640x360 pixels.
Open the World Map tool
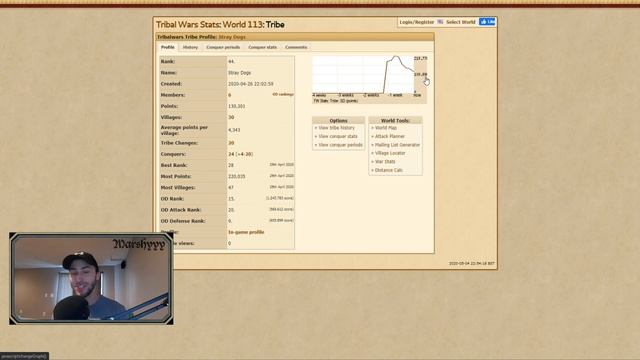(386, 128)
